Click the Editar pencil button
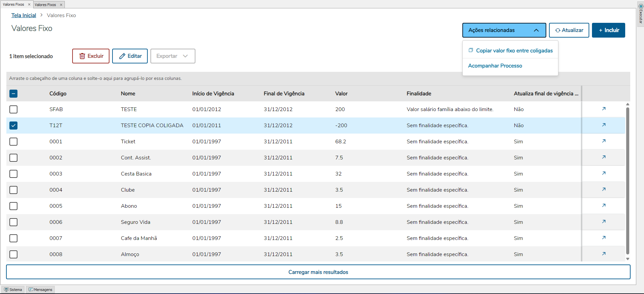This screenshot has width=644, height=294. click(x=130, y=56)
